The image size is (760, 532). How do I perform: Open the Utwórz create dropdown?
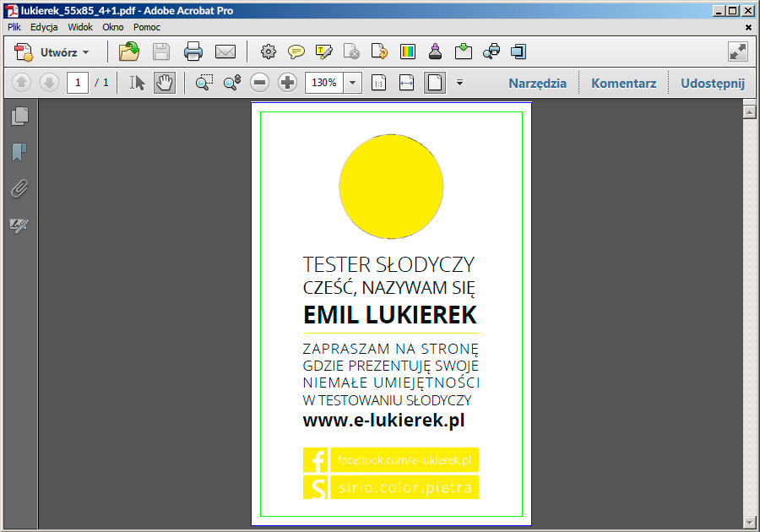point(52,52)
